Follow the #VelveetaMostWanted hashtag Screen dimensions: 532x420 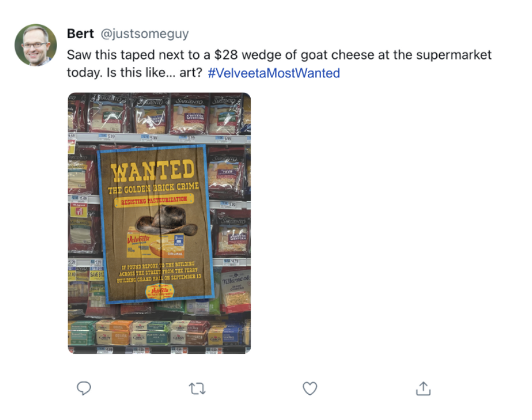coord(274,73)
